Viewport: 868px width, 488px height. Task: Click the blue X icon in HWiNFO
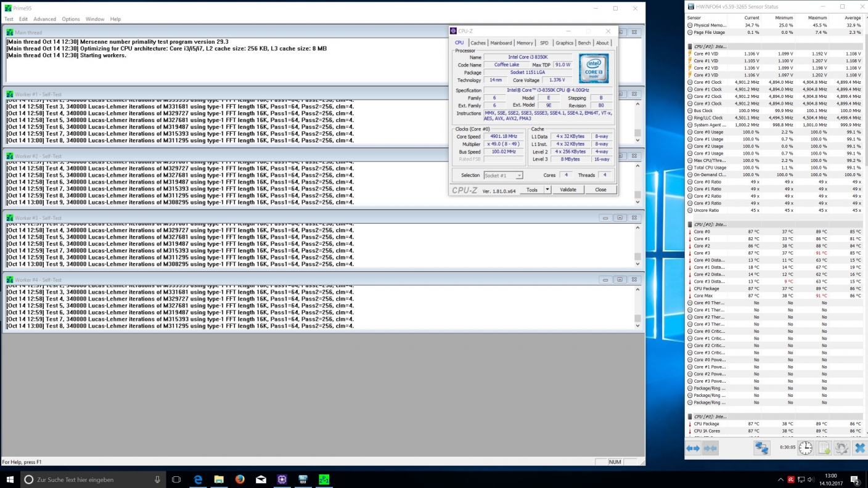[x=859, y=449]
